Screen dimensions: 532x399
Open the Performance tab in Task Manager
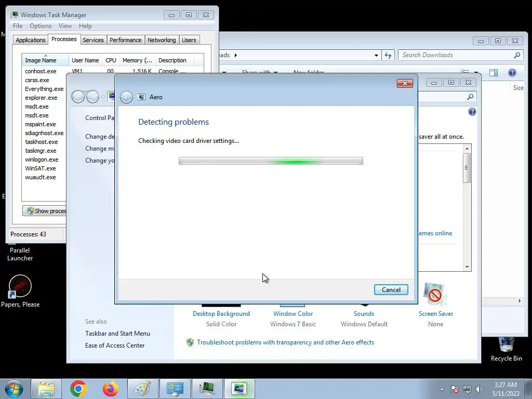(126, 40)
